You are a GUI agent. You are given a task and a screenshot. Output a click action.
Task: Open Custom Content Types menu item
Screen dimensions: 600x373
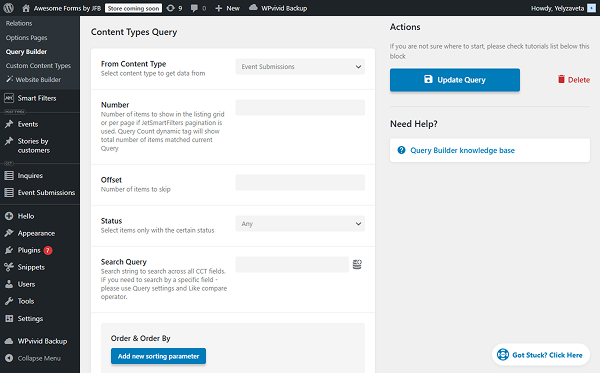[x=38, y=65]
